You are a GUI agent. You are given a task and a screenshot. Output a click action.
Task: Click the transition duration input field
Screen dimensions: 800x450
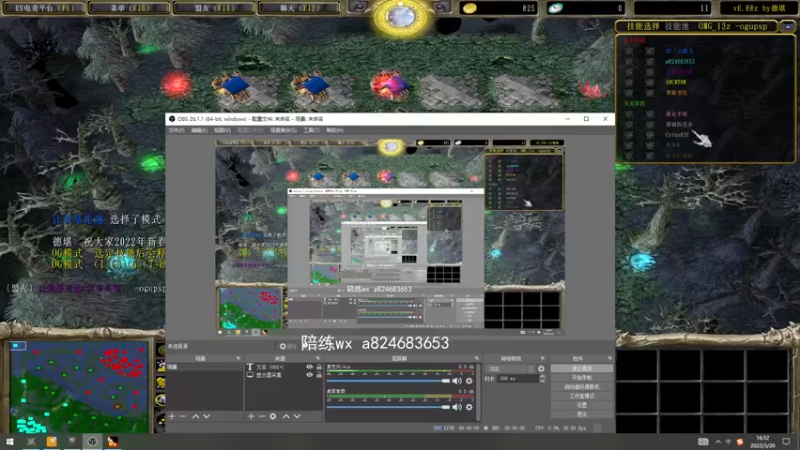click(x=517, y=379)
